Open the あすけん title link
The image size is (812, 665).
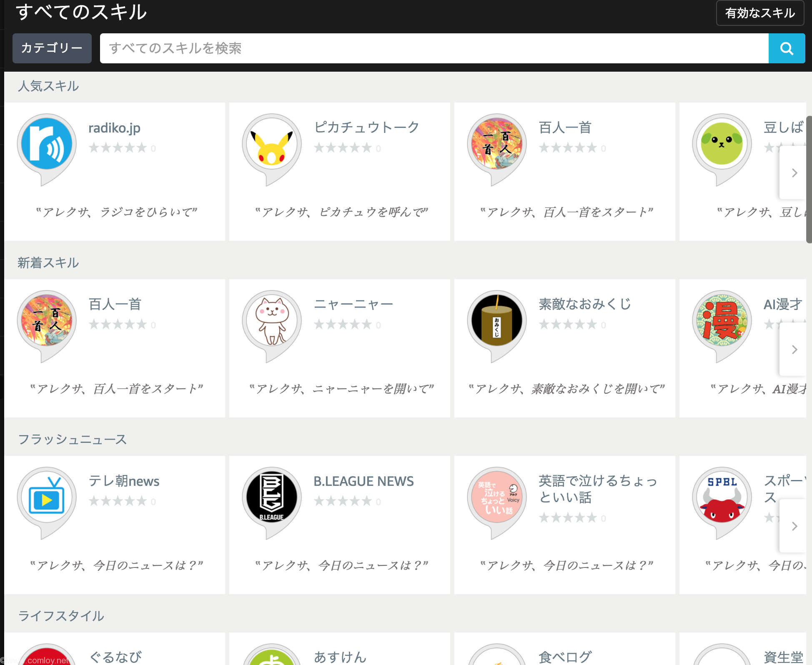340,657
